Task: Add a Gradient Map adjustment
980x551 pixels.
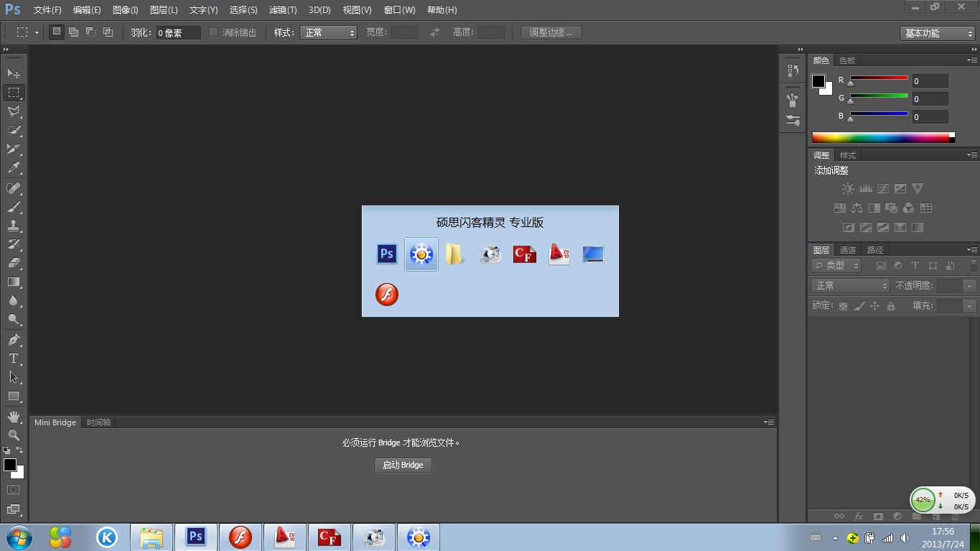Action: tap(917, 228)
